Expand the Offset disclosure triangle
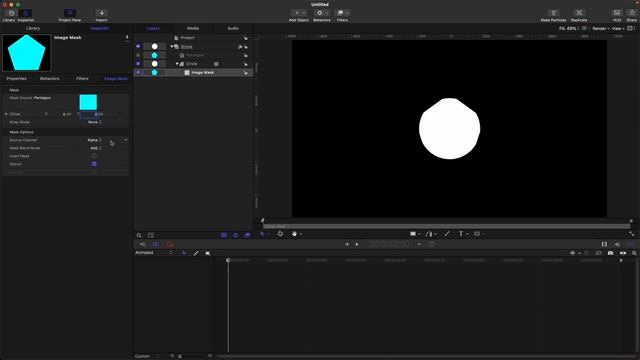The width and height of the screenshot is (640, 360). coord(6,114)
